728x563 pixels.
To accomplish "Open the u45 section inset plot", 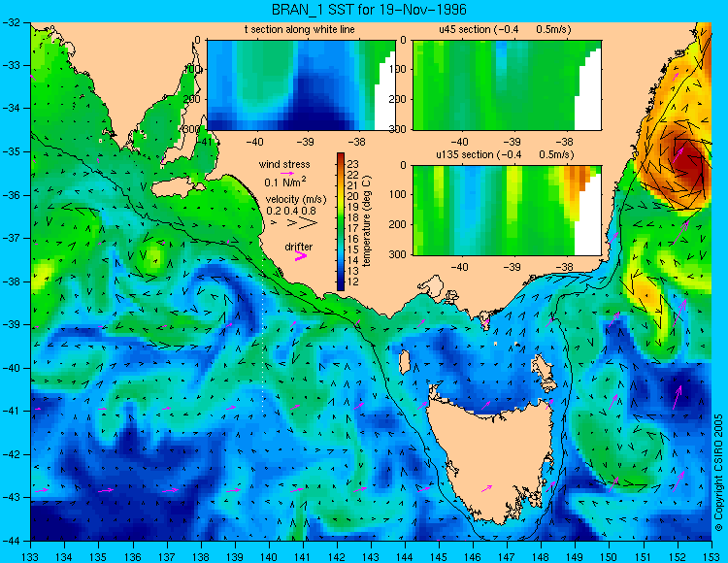I will (507, 85).
